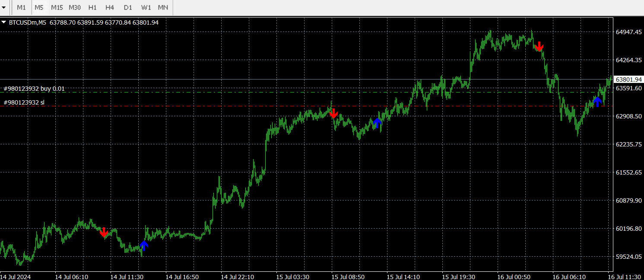Switch chart to M5 timeframe
The image size is (644, 280).
pyautogui.click(x=39, y=7)
